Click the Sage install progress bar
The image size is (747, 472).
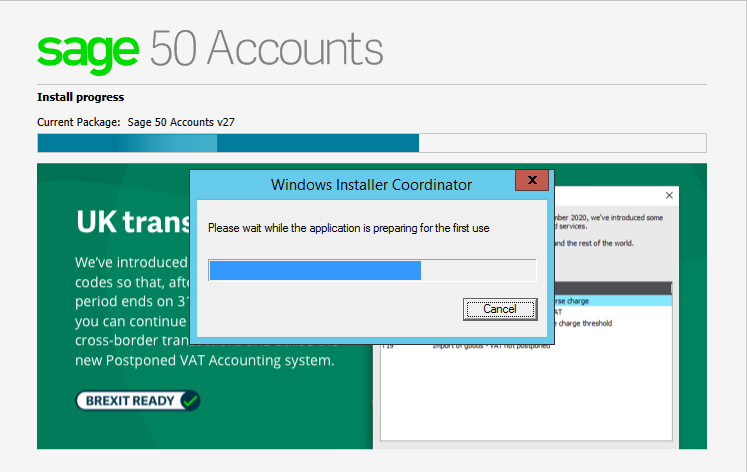[372, 143]
